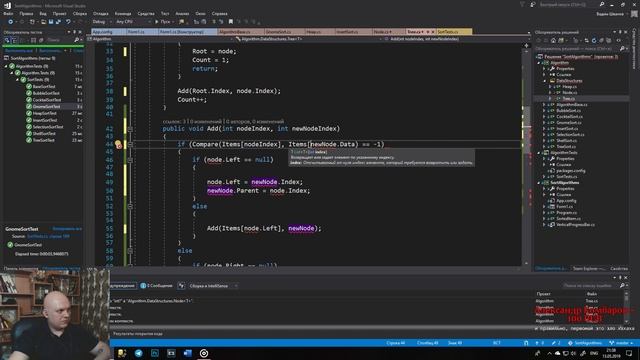Click 'Выполнить все' link in Test Explorer

tap(19, 51)
